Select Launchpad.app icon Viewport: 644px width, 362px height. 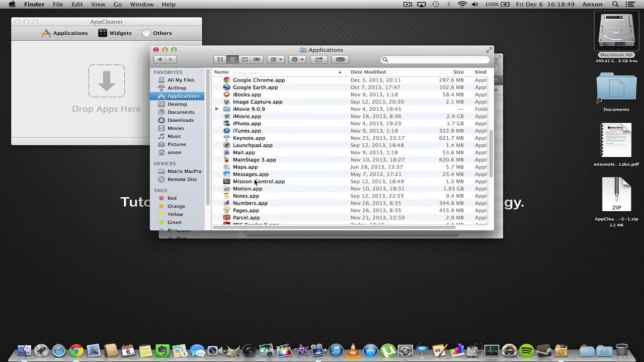tap(226, 145)
